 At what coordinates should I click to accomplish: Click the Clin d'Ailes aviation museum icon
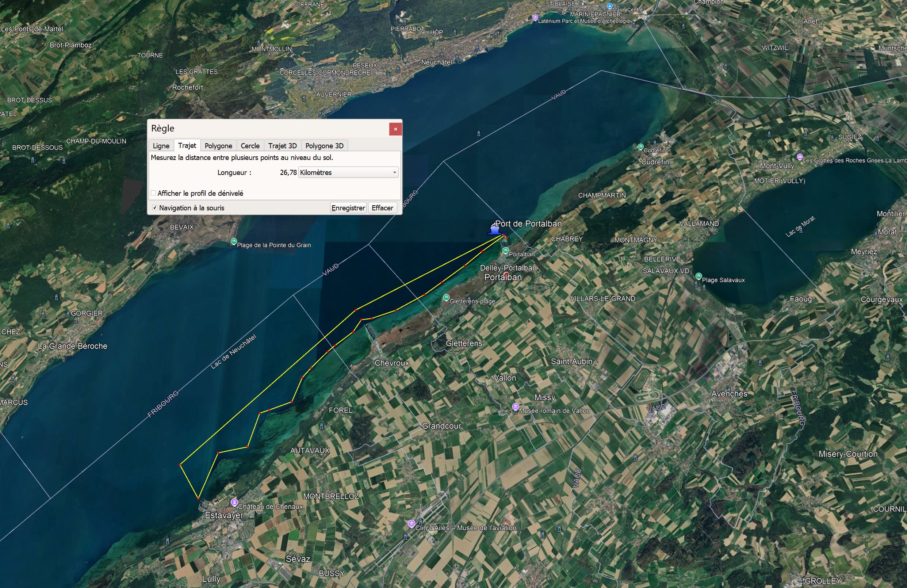411,524
